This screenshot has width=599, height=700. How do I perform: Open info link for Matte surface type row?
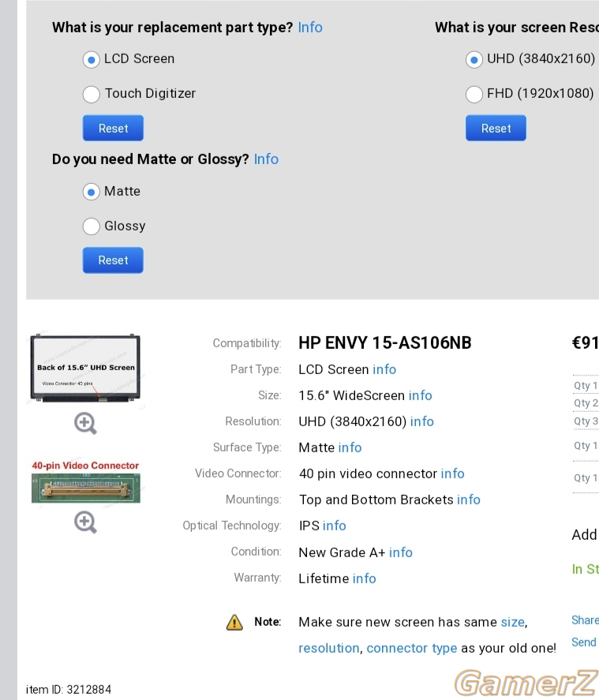[350, 447]
